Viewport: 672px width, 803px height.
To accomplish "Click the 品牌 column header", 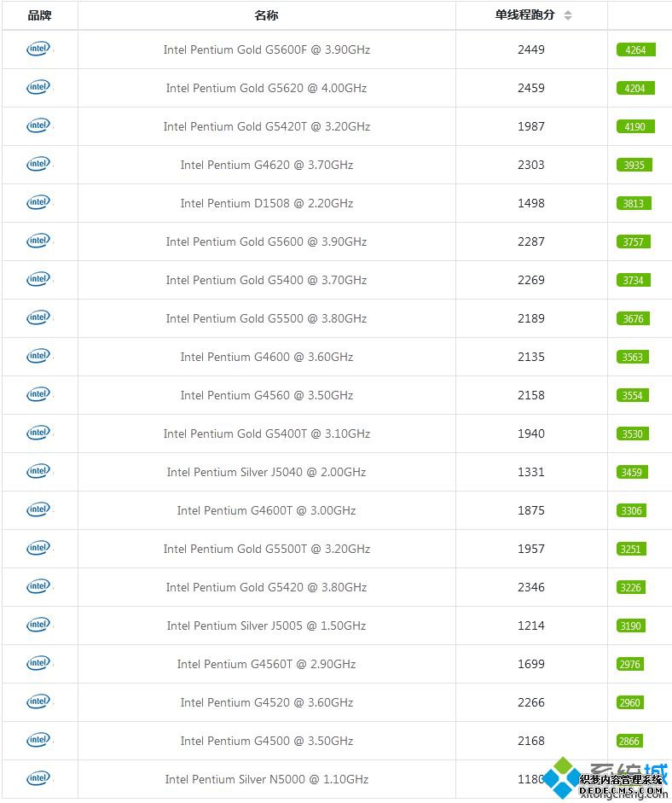I will (x=39, y=15).
